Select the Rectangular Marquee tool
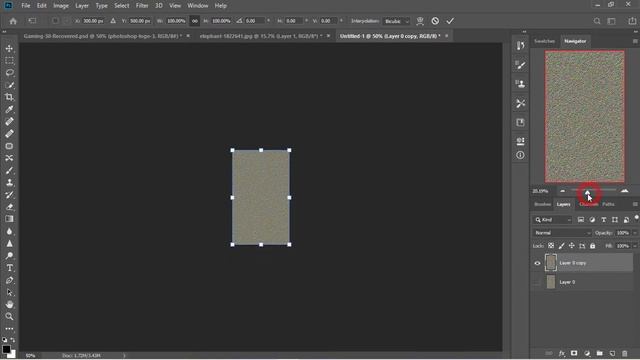The width and height of the screenshot is (640, 360). [x=9, y=61]
